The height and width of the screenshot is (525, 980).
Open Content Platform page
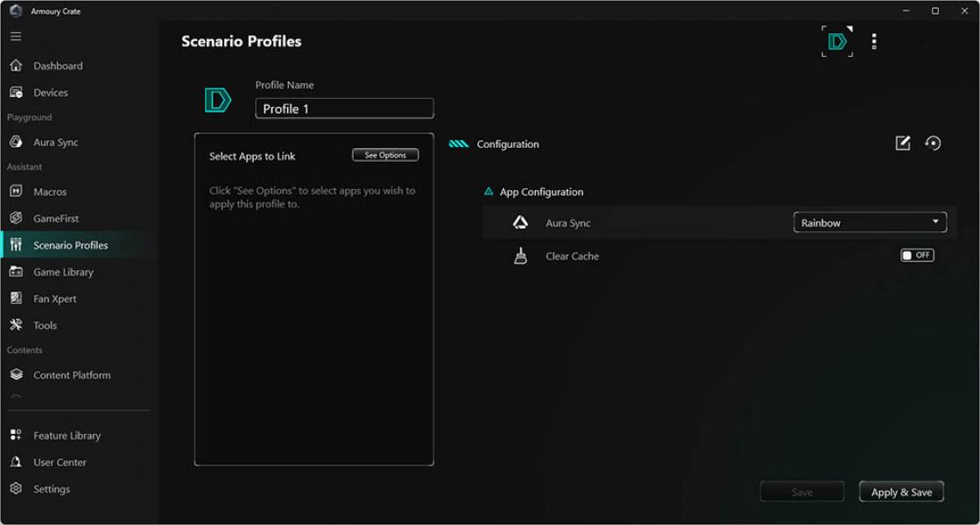pyautogui.click(x=72, y=374)
